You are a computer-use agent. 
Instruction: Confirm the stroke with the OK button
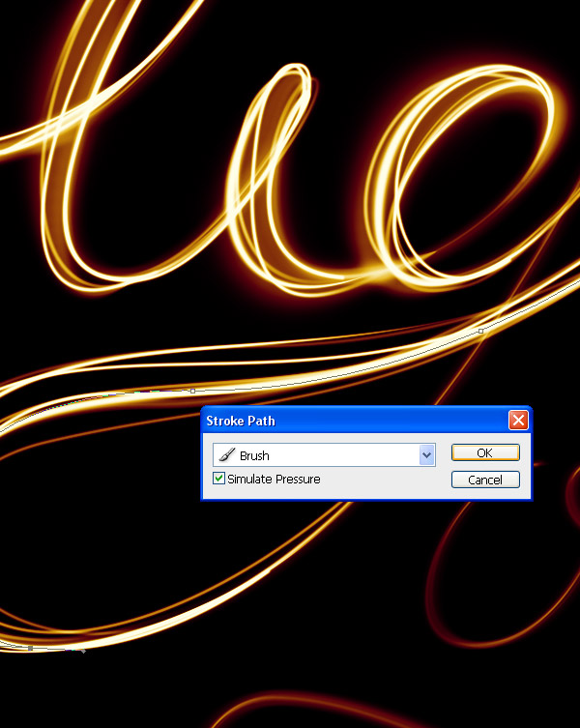pos(485,452)
